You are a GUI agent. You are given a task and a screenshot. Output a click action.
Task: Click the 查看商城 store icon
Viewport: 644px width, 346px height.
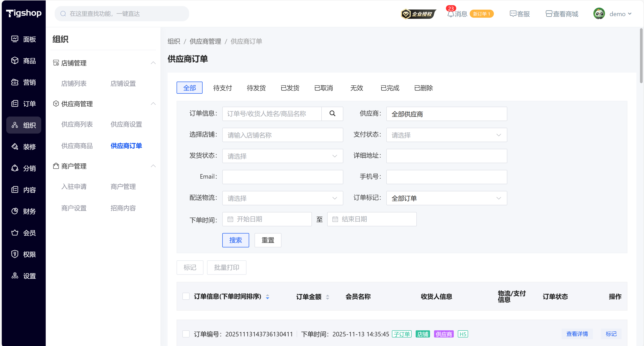pos(549,14)
